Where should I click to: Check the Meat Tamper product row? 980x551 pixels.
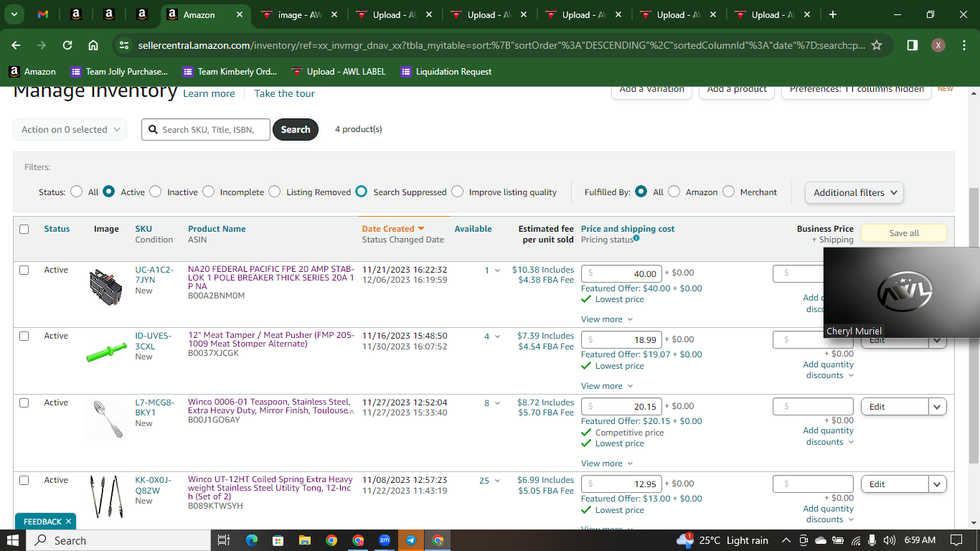tap(24, 336)
